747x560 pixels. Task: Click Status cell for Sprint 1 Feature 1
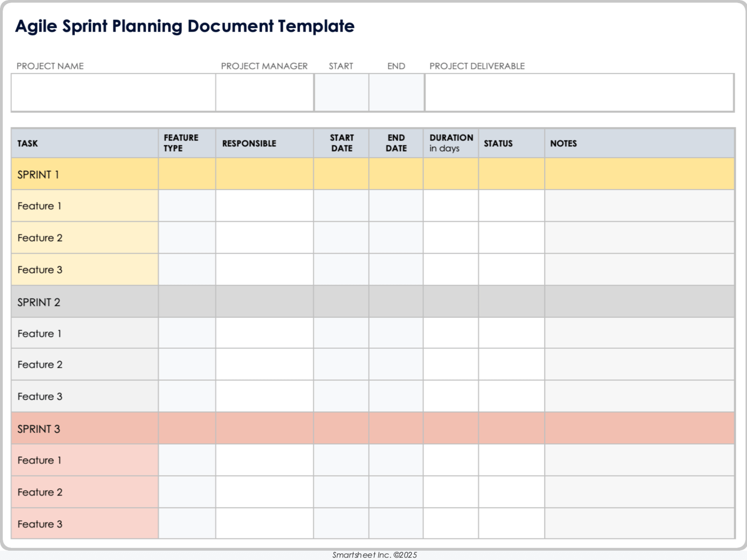pos(511,206)
